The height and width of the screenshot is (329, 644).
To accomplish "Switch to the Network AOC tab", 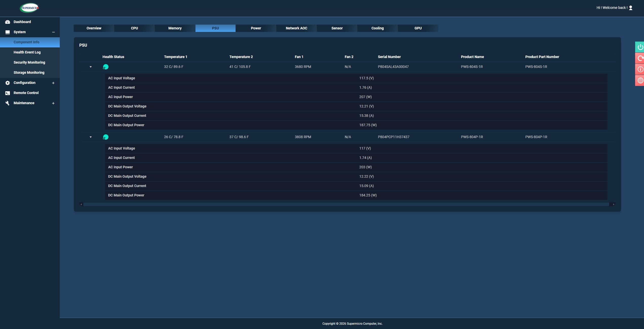I will pyautogui.click(x=296, y=28).
